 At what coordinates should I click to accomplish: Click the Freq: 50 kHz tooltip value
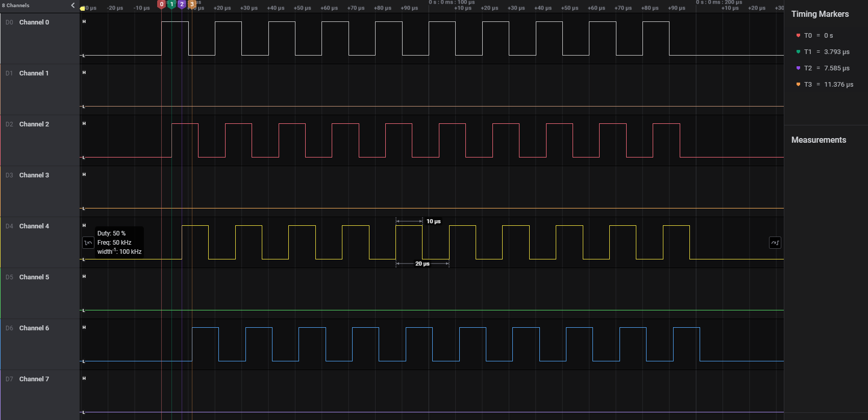[114, 243]
